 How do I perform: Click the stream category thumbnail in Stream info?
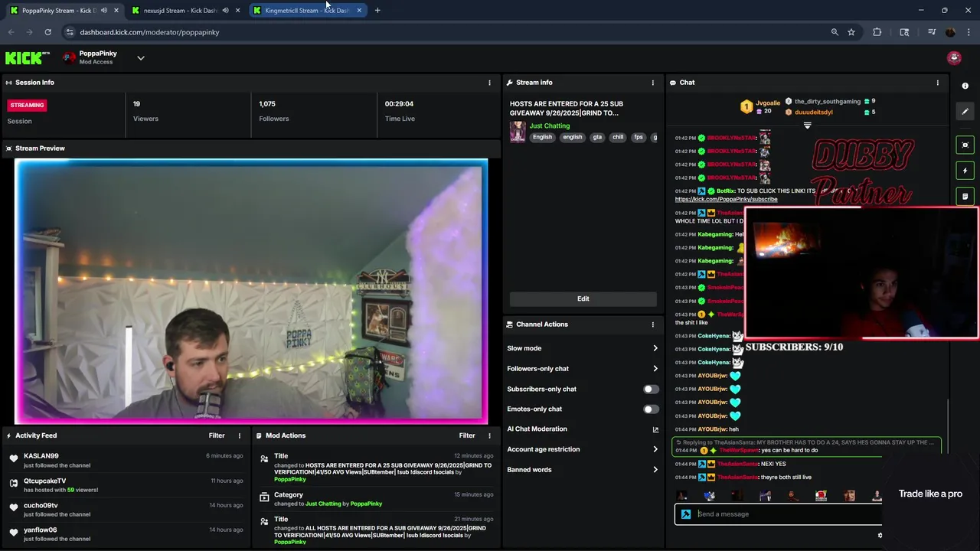pos(518,131)
